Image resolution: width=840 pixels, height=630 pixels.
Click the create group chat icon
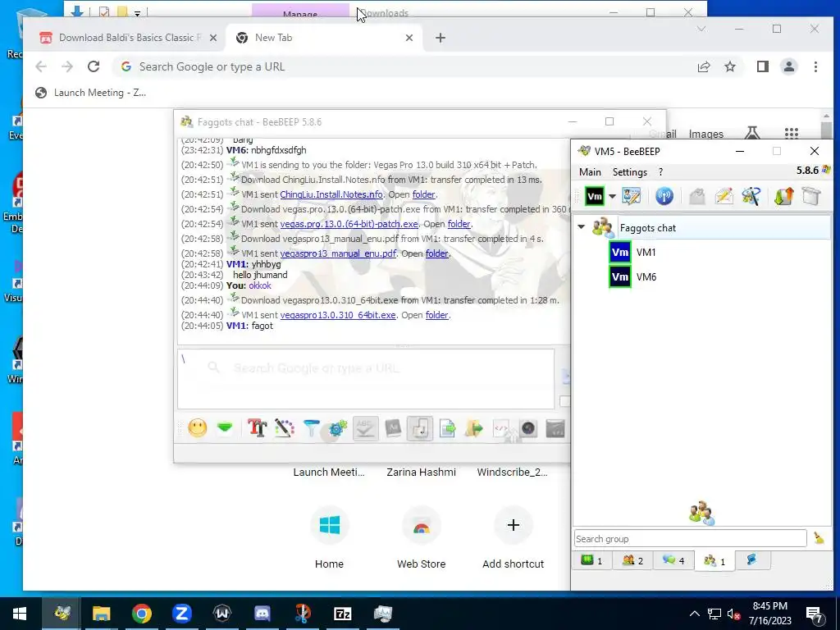(751, 197)
